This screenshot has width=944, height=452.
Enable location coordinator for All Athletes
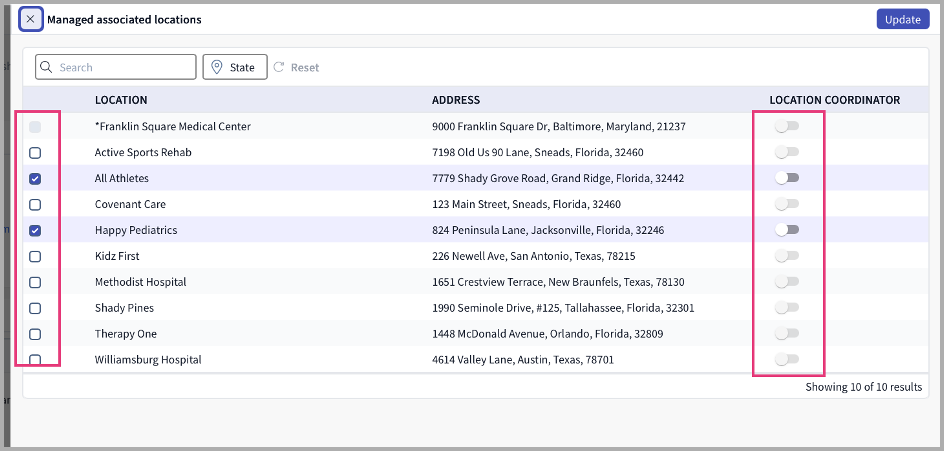coord(787,178)
